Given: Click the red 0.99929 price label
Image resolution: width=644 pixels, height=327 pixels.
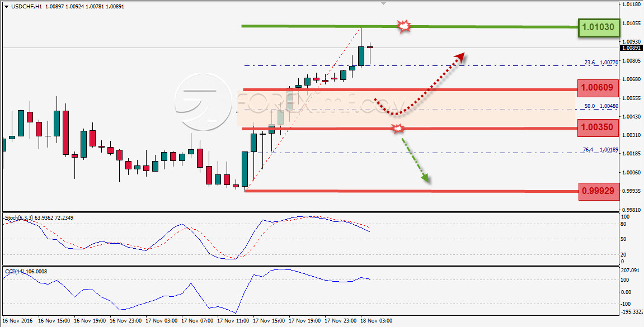Looking at the screenshot, I should [x=599, y=192].
